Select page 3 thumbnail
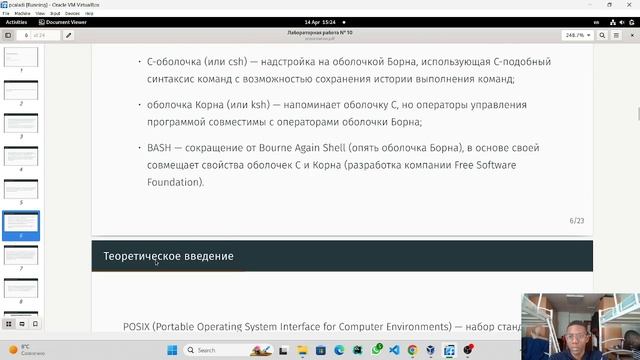 click(x=21, y=123)
